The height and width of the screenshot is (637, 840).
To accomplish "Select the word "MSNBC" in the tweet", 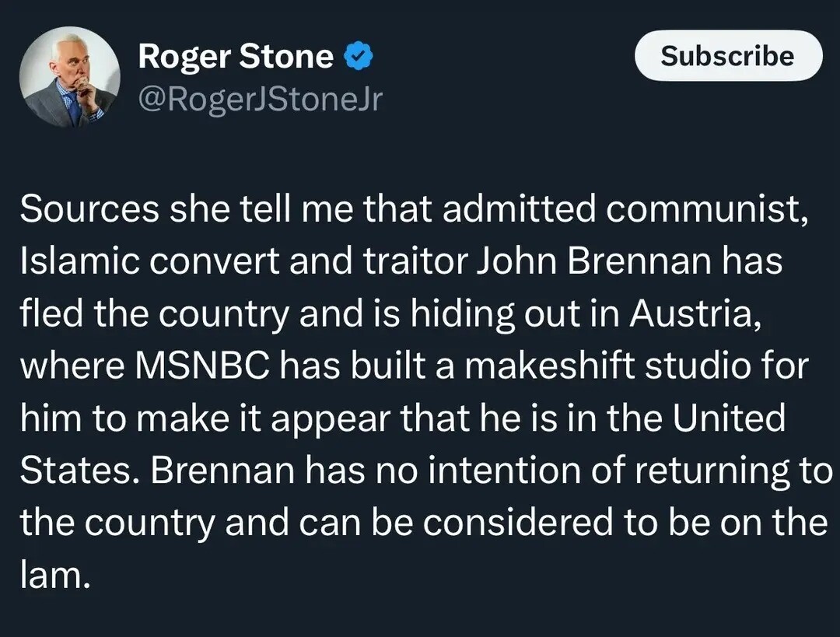I will pyautogui.click(x=204, y=367).
